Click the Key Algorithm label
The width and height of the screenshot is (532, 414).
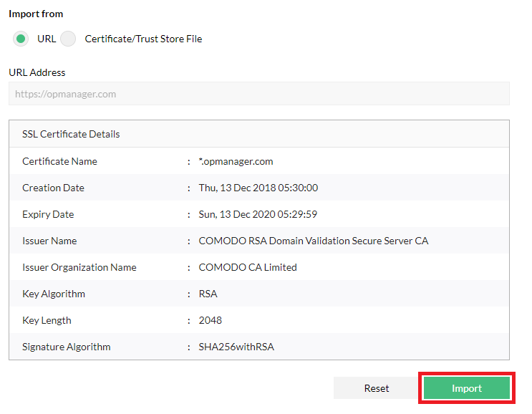coord(54,294)
